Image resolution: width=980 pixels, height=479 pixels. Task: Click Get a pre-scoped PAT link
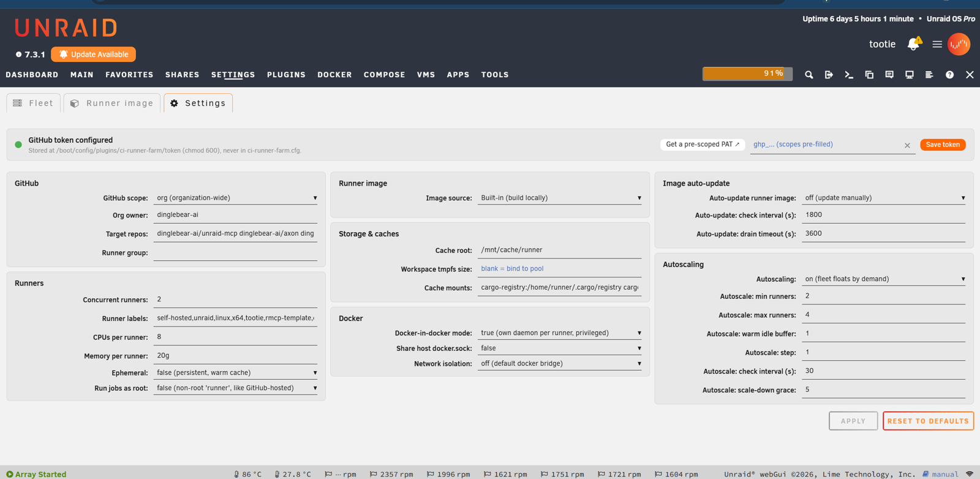pyautogui.click(x=703, y=145)
